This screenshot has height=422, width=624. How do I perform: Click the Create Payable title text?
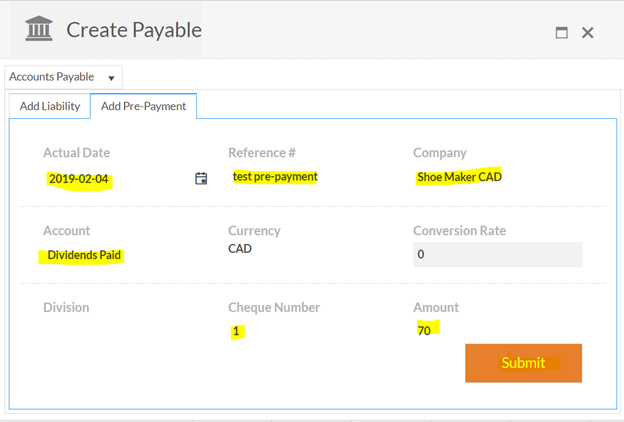point(134,30)
